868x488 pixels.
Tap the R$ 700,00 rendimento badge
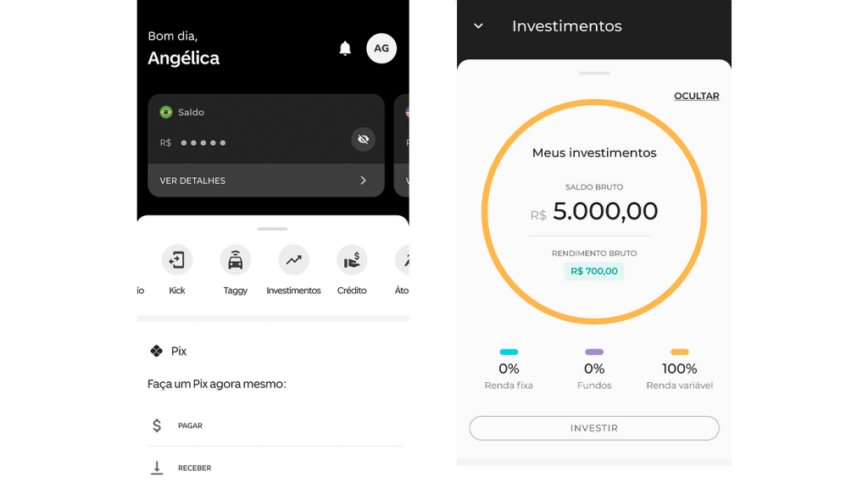point(594,271)
